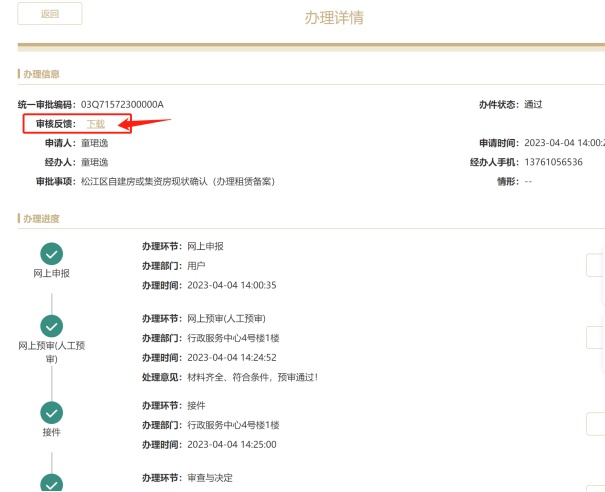Screen dimensions: 605x492
Task: Click the 办理进度 section heading
Action: point(41,218)
